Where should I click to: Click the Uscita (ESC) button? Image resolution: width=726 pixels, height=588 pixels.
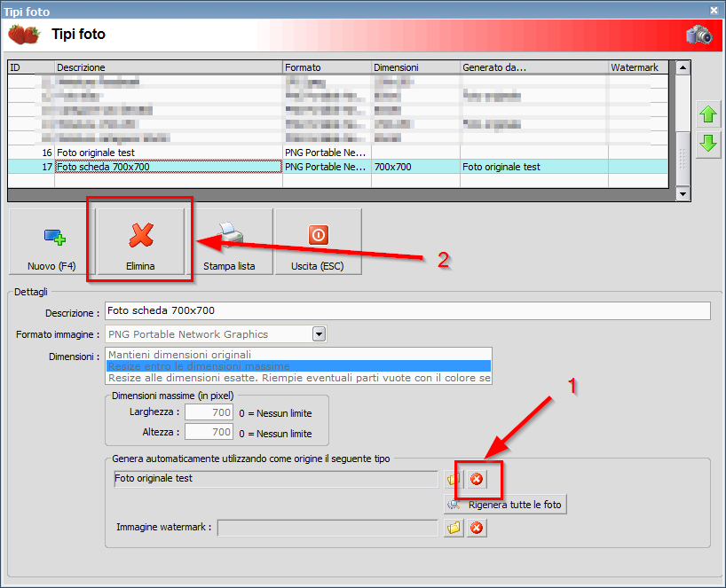pyautogui.click(x=318, y=242)
